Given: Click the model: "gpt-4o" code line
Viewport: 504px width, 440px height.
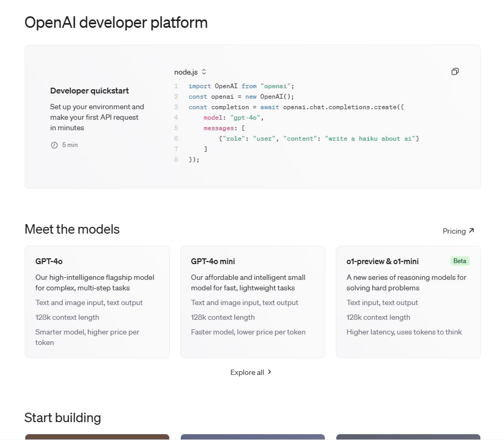Looking at the screenshot, I should pyautogui.click(x=233, y=118).
